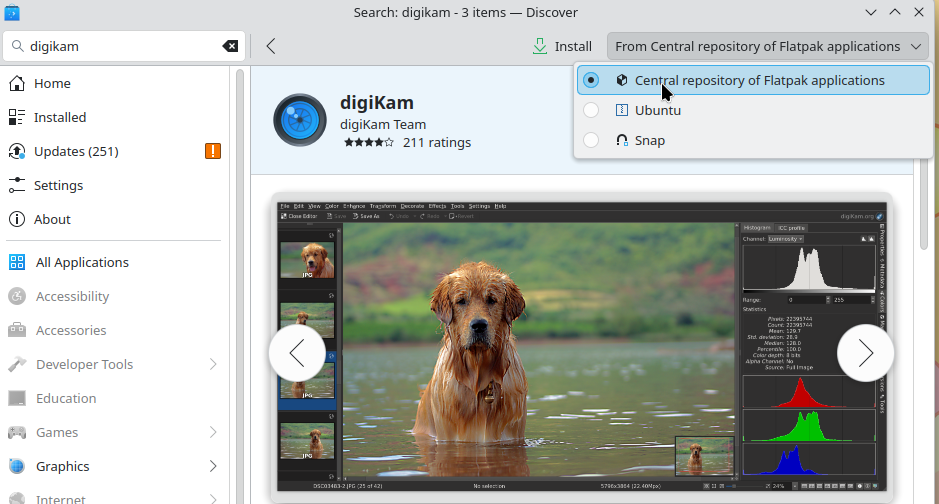Show previous screenshot
Viewport: 939px width, 504px height.
[297, 353]
